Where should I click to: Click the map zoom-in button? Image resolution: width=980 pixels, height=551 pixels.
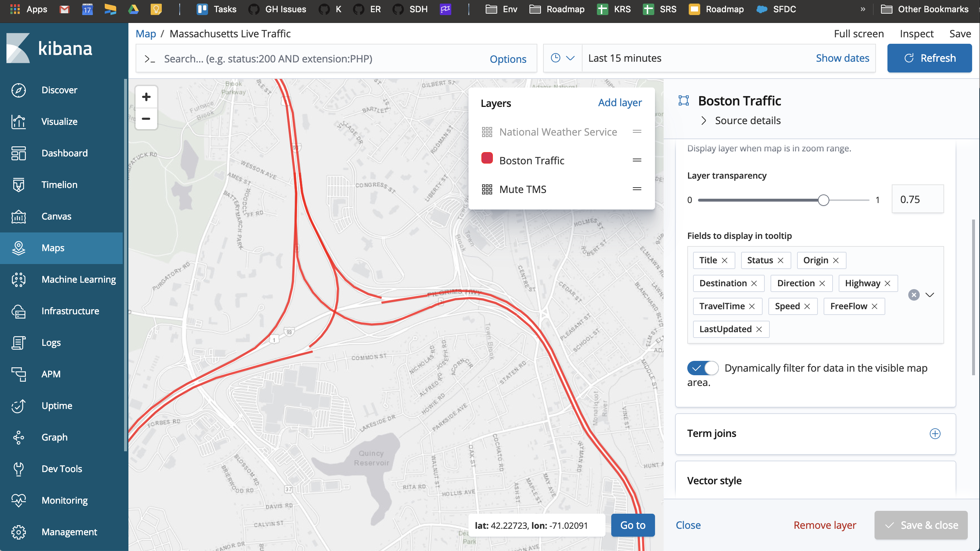pos(146,96)
